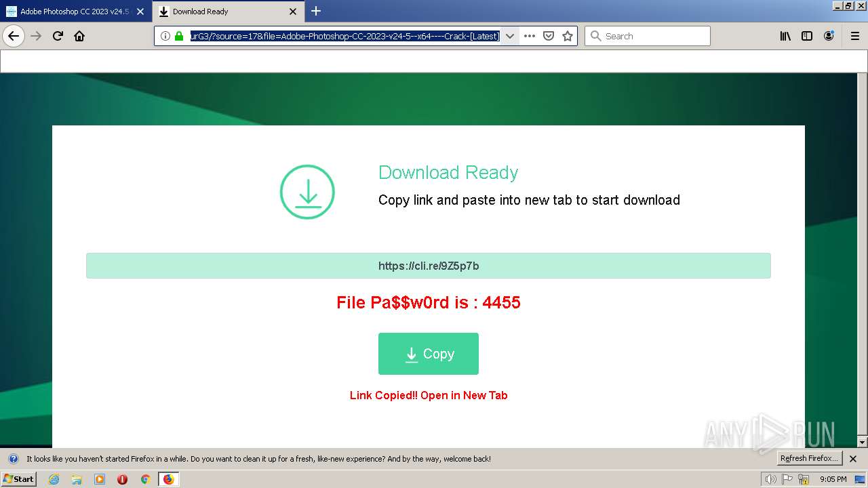Open the Firefox account icon
Viewport: 868px width, 488px height.
(x=829, y=36)
